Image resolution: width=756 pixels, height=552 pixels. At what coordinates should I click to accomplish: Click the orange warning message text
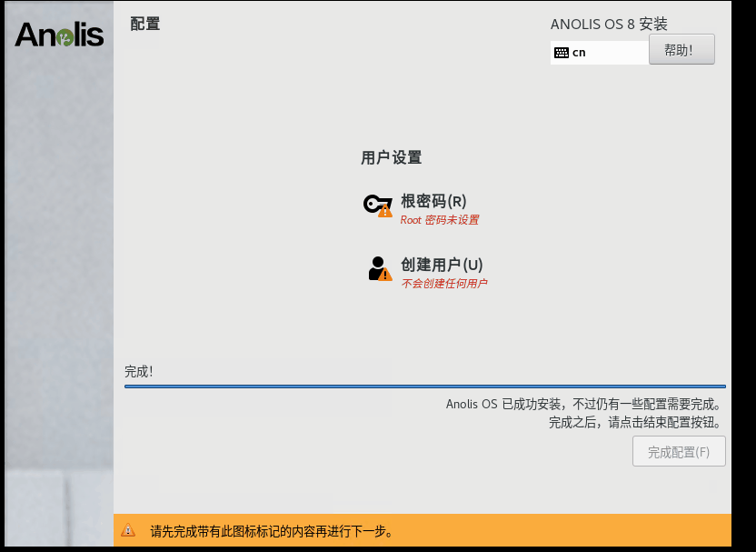[272, 531]
